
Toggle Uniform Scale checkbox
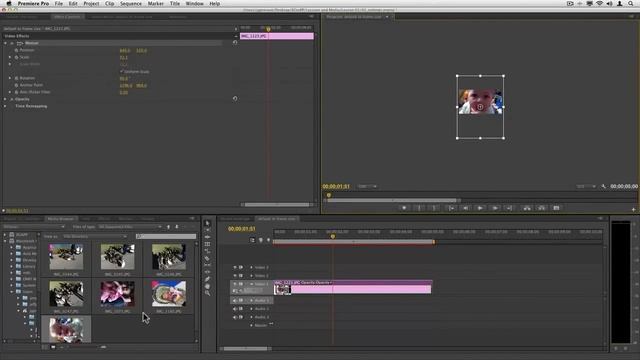pos(122,71)
